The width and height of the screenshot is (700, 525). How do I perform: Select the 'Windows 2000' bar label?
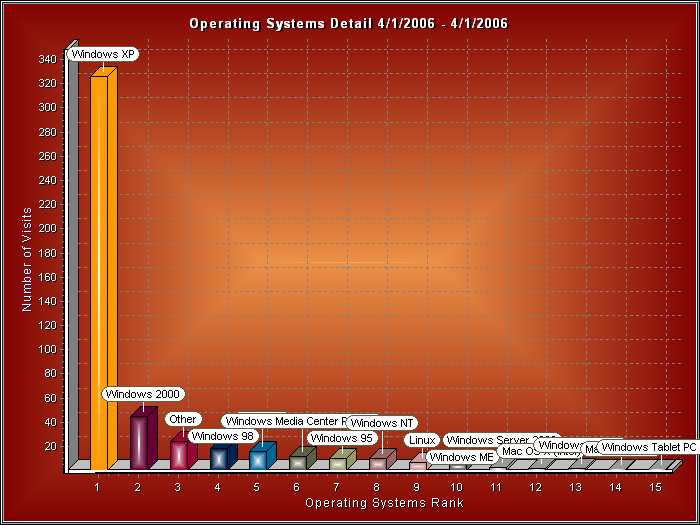pyautogui.click(x=143, y=394)
